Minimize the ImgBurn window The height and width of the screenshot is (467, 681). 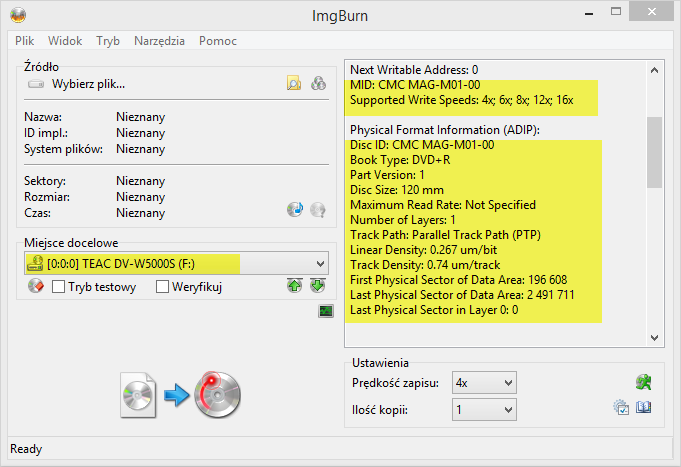pyautogui.click(x=589, y=13)
